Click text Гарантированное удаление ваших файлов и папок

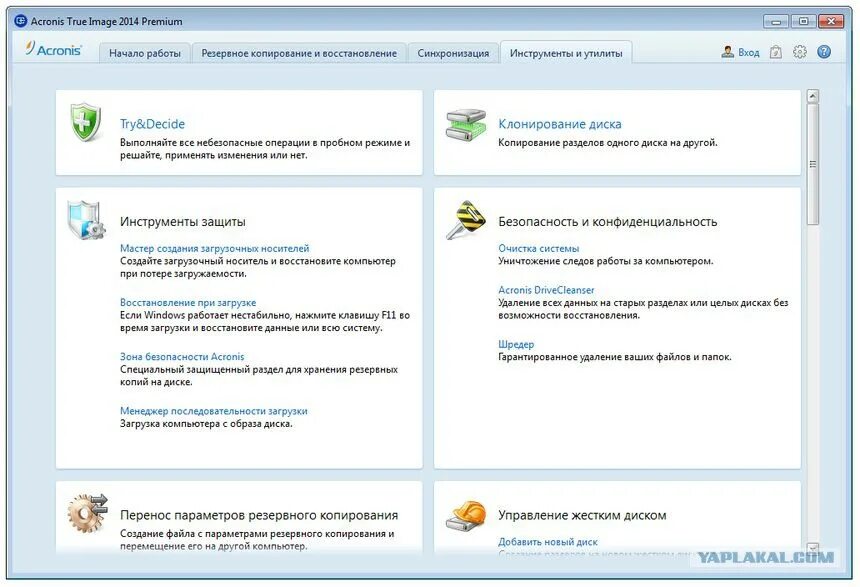point(615,357)
